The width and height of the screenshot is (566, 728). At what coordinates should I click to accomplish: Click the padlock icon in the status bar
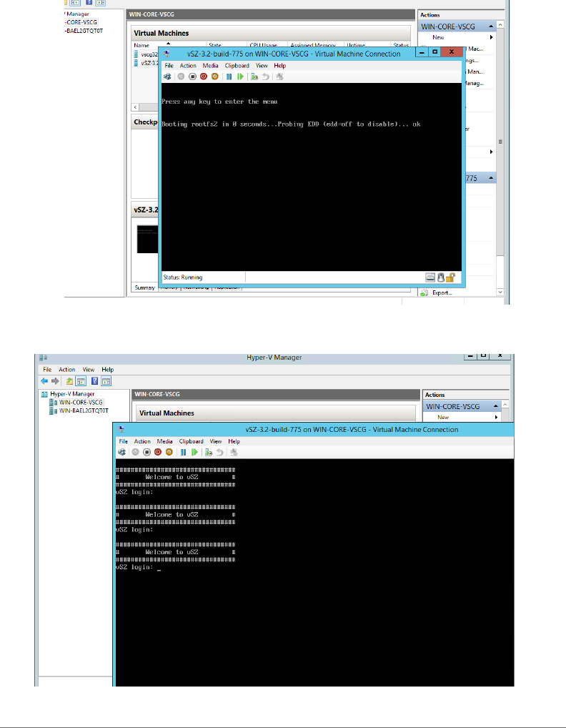pyautogui.click(x=450, y=277)
